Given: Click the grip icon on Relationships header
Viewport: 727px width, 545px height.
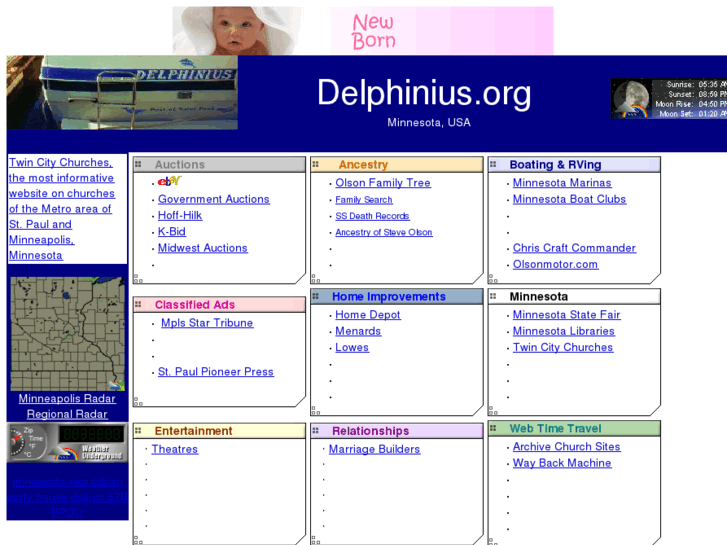Looking at the screenshot, I should (316, 430).
